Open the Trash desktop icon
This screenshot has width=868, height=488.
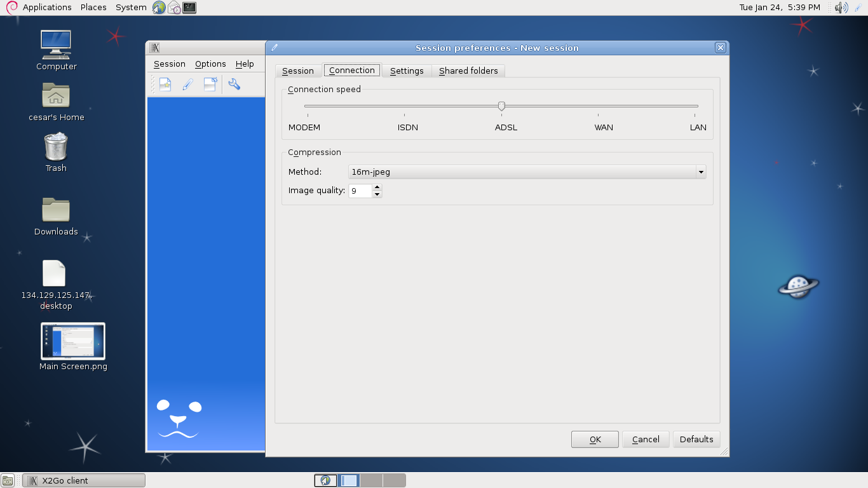coord(56,147)
